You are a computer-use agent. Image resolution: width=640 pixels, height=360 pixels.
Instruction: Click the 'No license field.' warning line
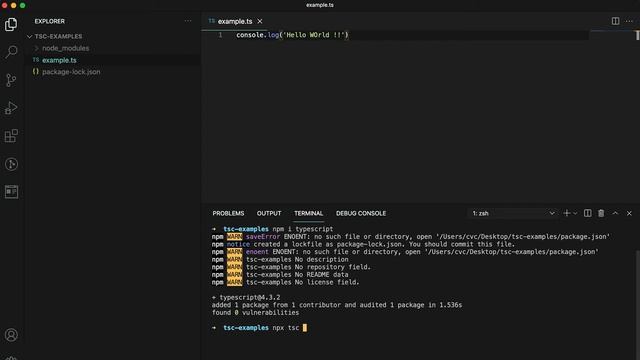285,282
